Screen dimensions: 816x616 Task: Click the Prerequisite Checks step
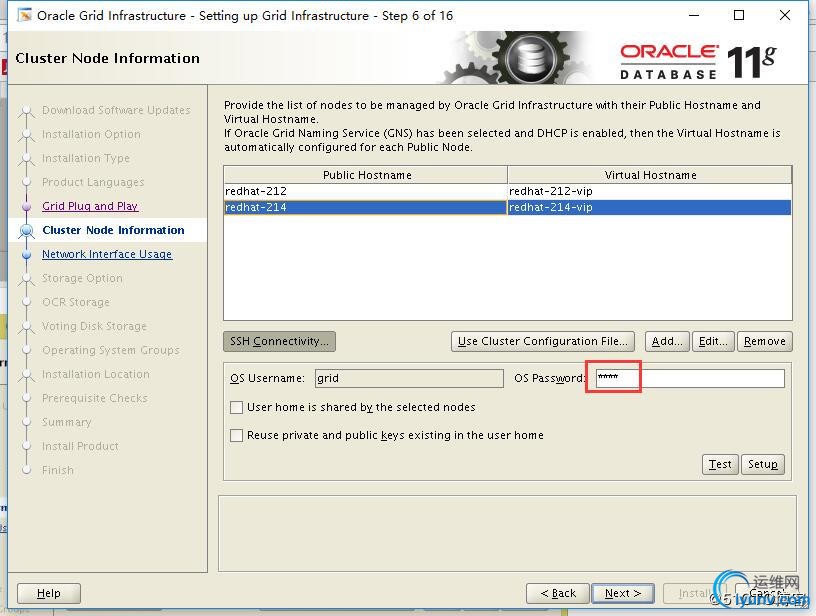pyautogui.click(x=95, y=398)
